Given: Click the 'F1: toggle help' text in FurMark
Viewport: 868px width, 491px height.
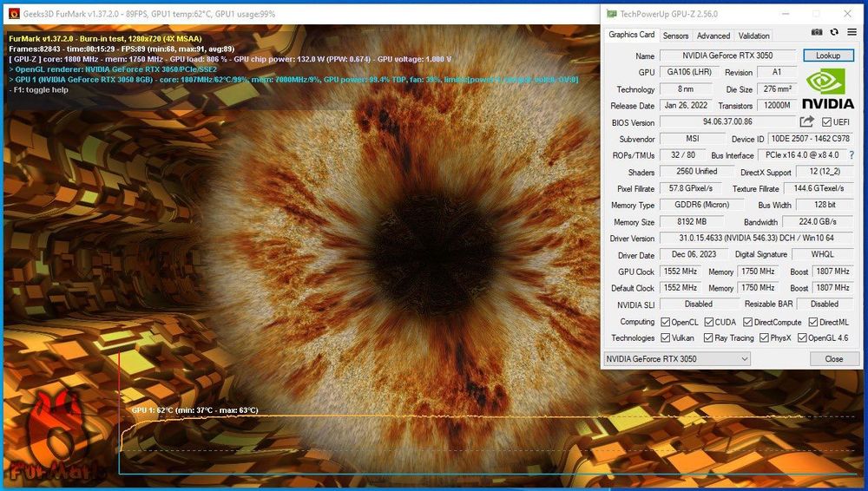Looking at the screenshot, I should [39, 89].
